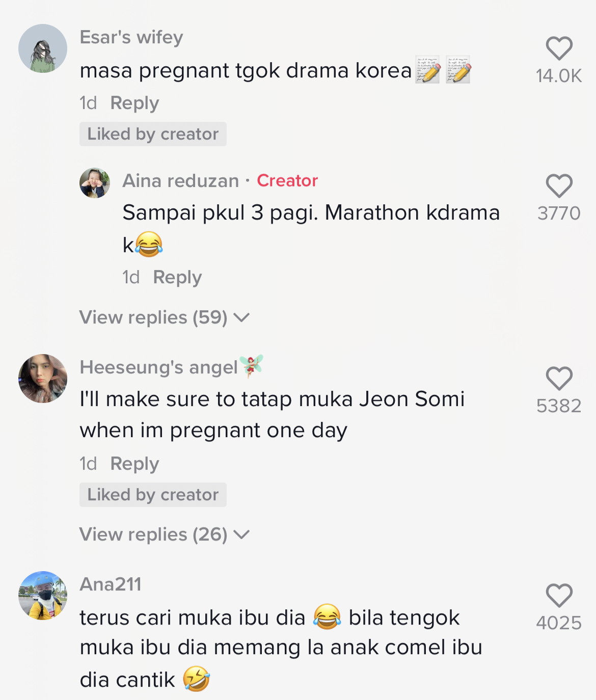Tap Heeseung's angel's profile photo
596x700 pixels.
coord(43,379)
